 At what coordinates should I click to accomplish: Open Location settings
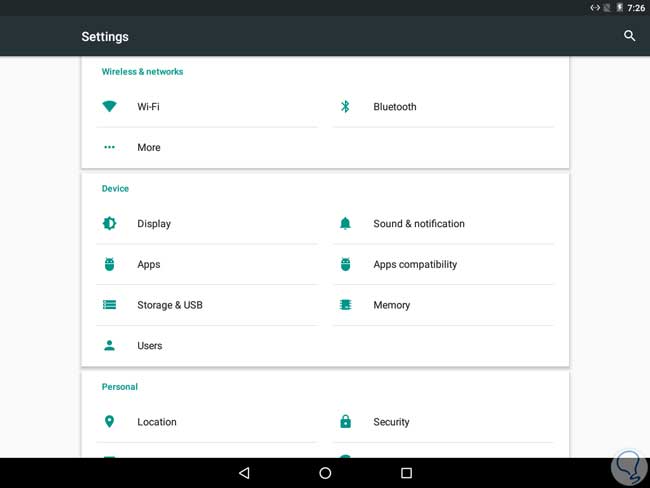click(207, 422)
